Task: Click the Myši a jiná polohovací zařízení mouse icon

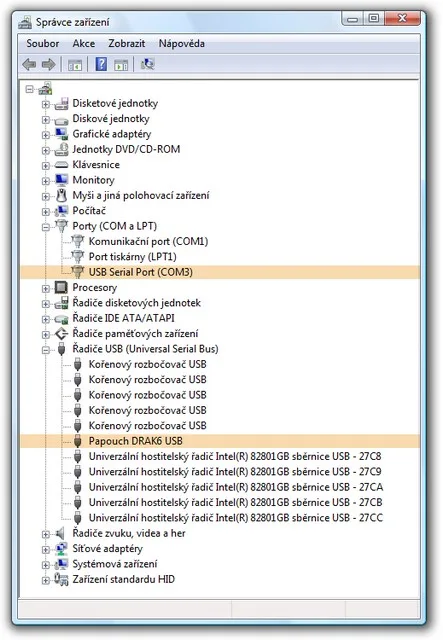Action: tap(61, 195)
